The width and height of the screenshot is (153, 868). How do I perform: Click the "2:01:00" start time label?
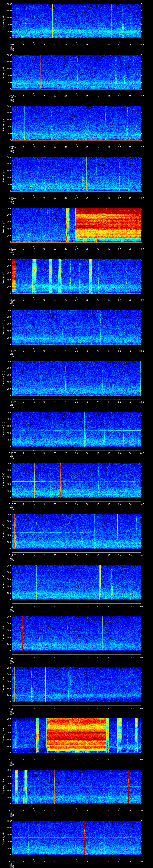(x=12, y=44)
